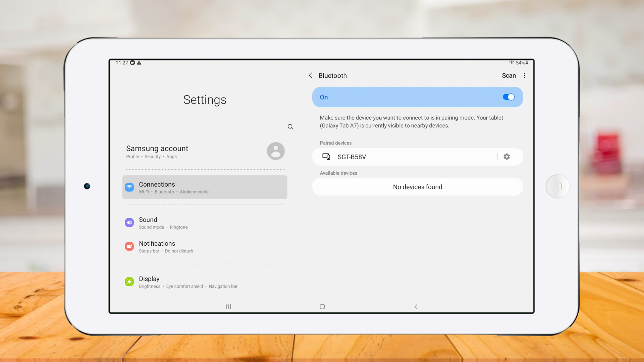Image resolution: width=644 pixels, height=362 pixels.
Task: Click the Display brightness icon
Action: point(129,282)
